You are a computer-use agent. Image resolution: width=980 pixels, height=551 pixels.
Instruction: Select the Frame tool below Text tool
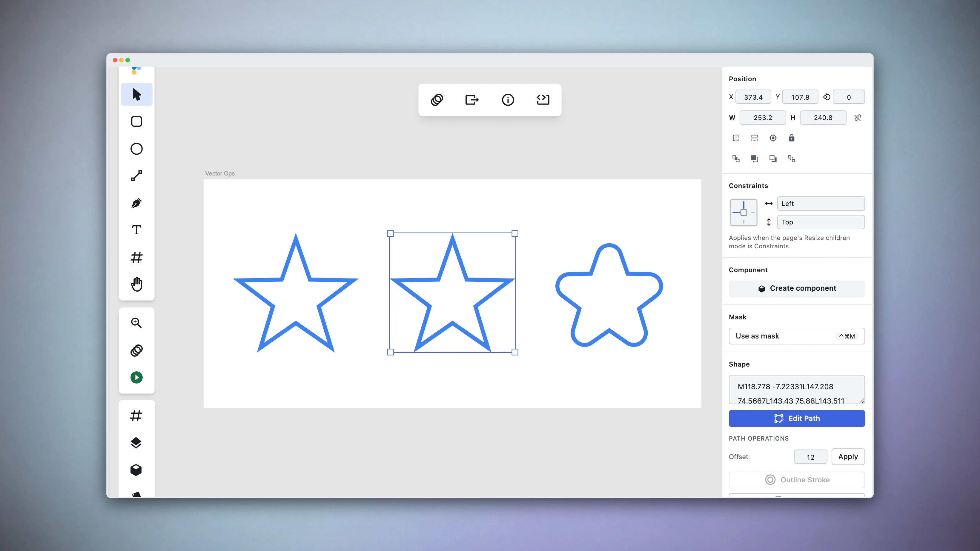coord(136,257)
